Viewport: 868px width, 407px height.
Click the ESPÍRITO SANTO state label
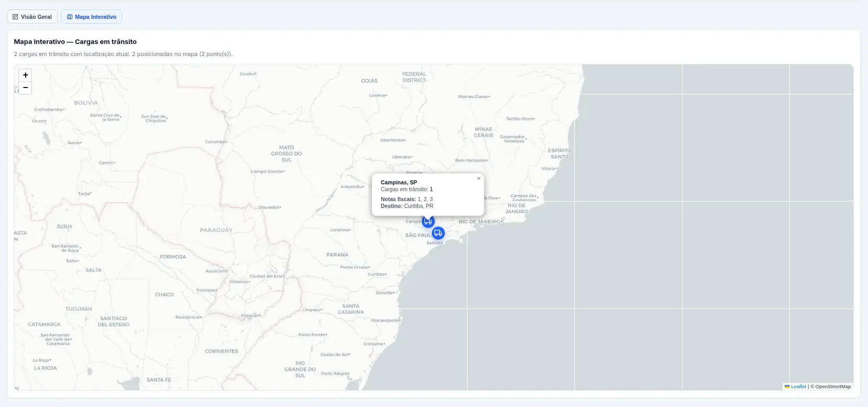(x=559, y=153)
